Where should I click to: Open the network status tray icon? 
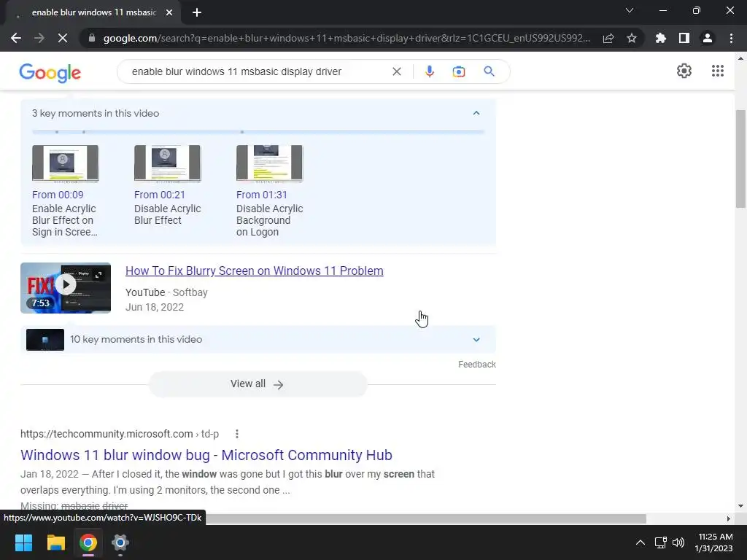[x=660, y=542]
